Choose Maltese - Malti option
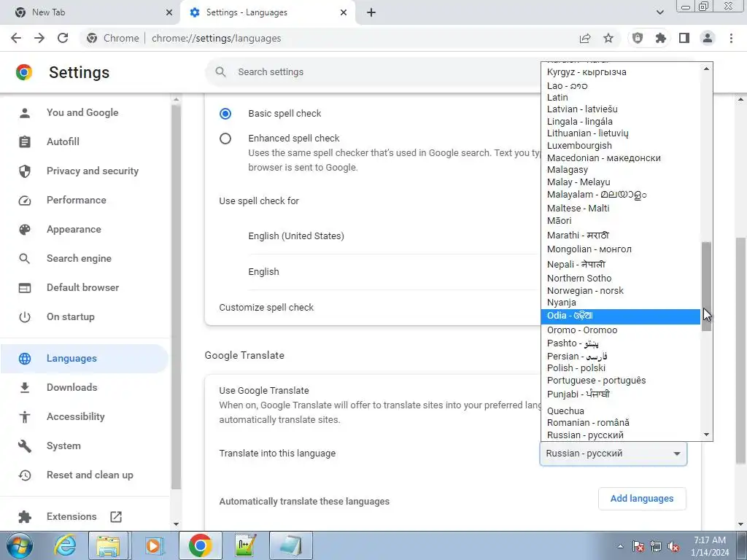747x560 pixels. [x=620, y=208]
